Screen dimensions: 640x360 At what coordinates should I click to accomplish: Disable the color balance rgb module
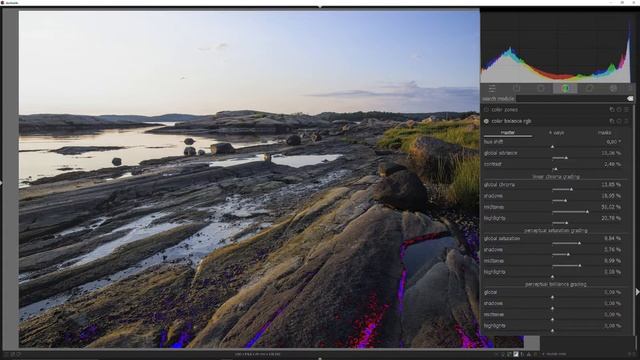click(x=486, y=121)
